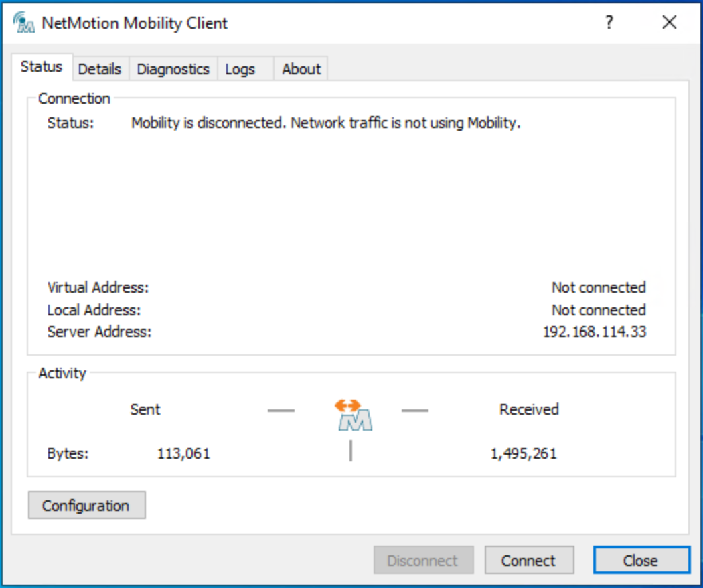Open the Diagnostics tab
703x588 pixels.
tap(173, 69)
